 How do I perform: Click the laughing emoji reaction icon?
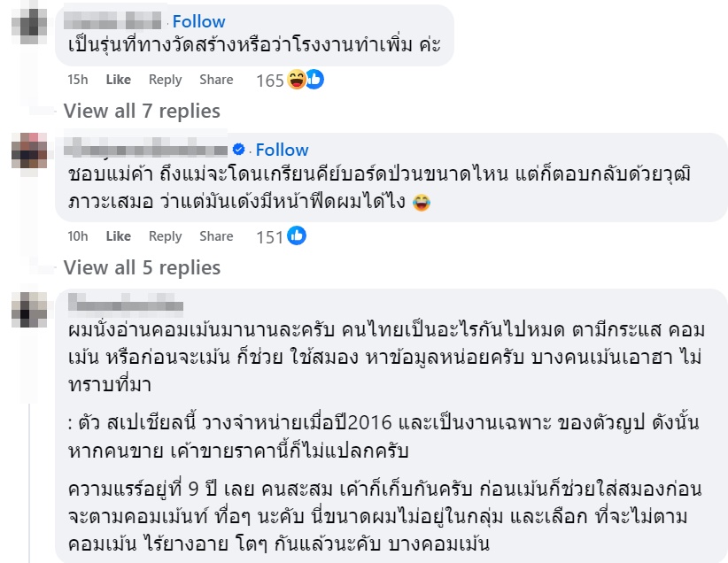click(297, 80)
